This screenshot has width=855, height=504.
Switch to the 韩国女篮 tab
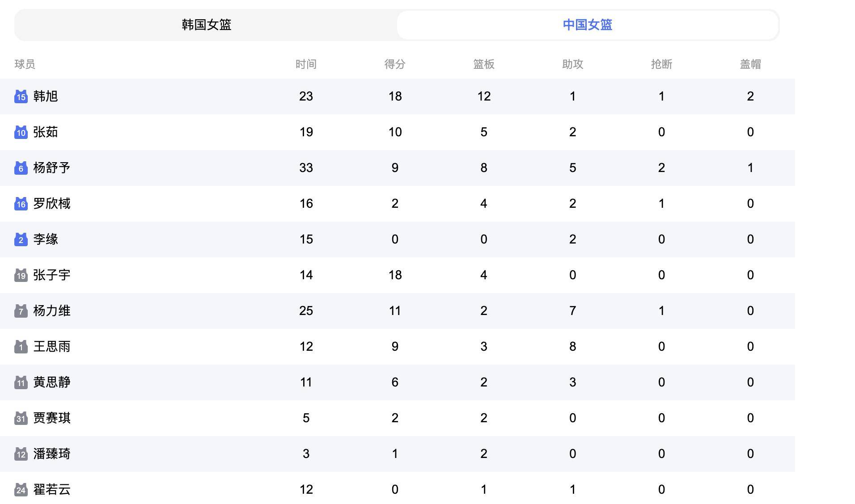click(x=206, y=25)
